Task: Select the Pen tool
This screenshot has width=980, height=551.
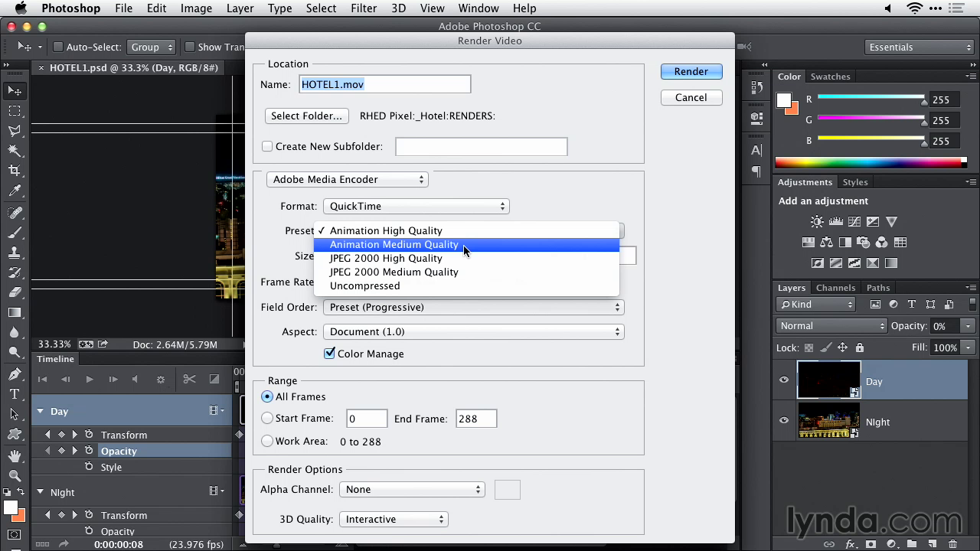Action: click(15, 374)
